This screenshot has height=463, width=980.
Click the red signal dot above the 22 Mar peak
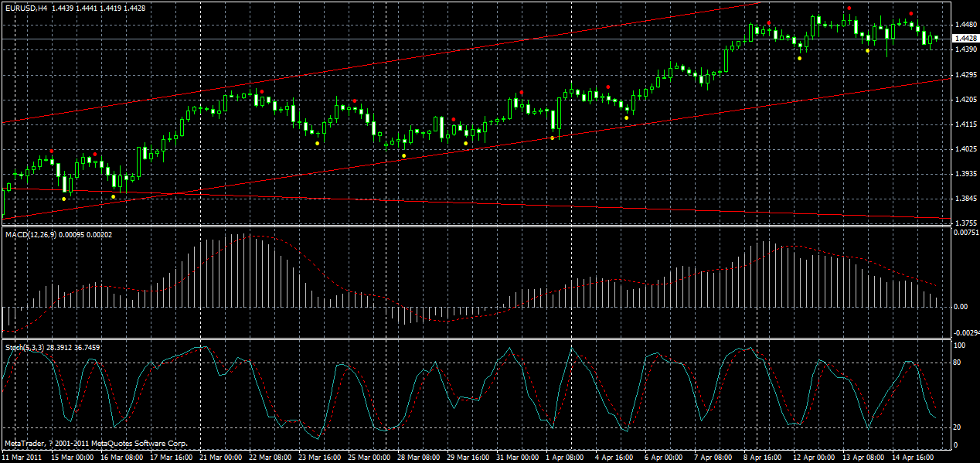pyautogui.click(x=260, y=90)
